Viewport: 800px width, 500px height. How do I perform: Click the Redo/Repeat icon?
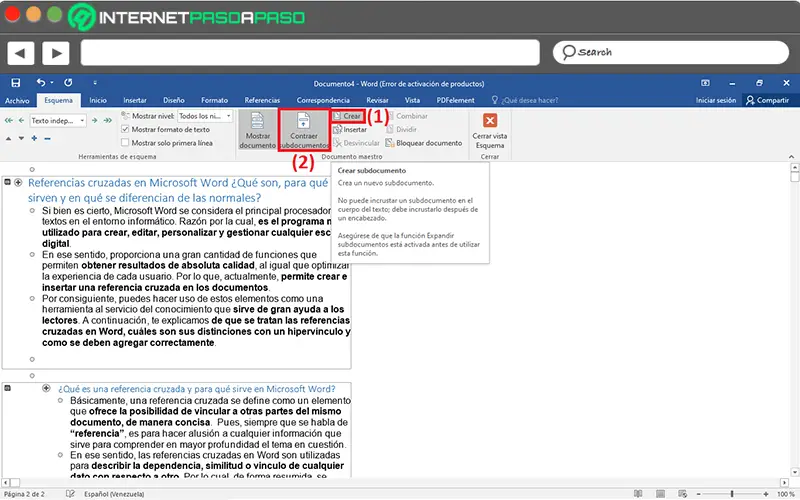click(68, 82)
